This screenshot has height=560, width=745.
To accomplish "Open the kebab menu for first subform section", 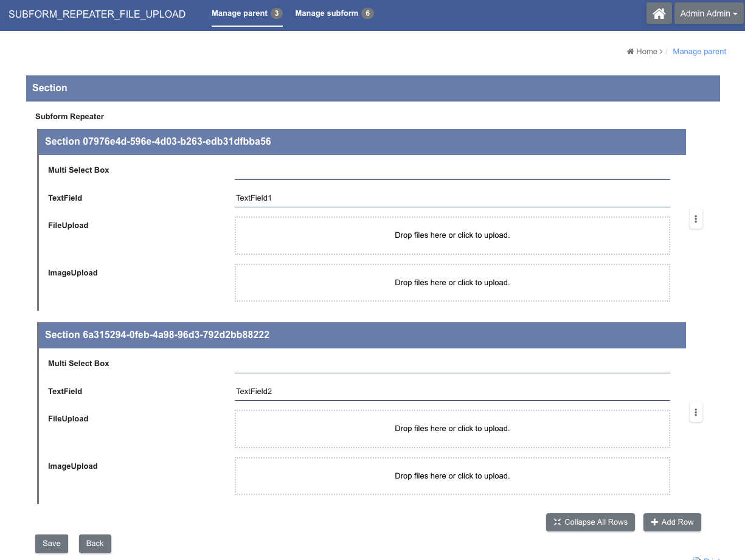I will point(696,219).
